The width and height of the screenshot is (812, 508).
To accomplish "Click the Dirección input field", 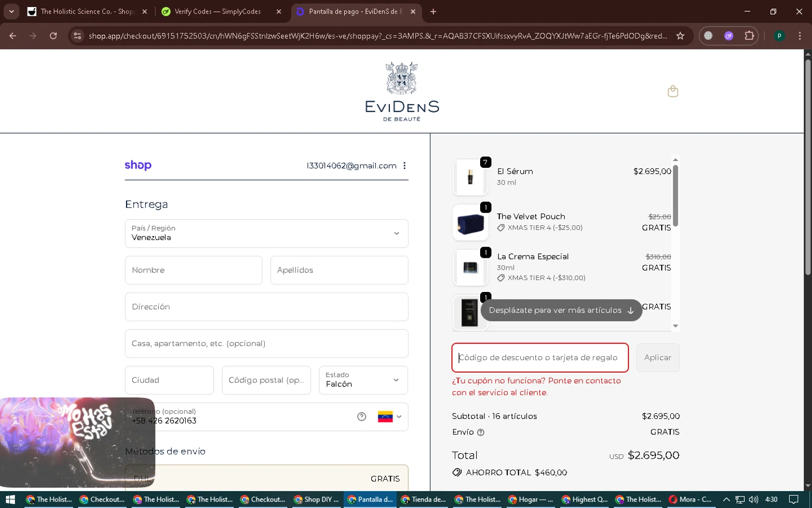I will click(x=266, y=307).
